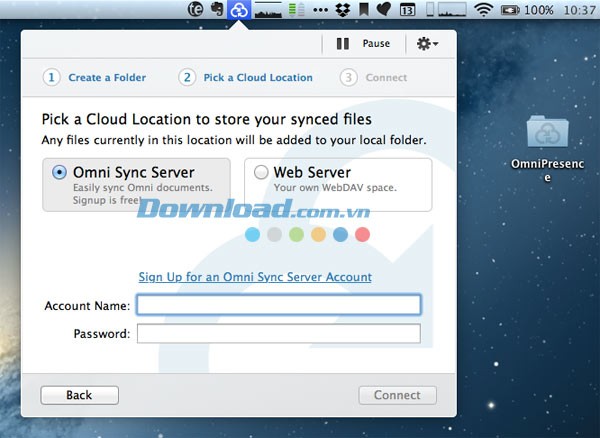This screenshot has height=438, width=600.
Task: Focus the Account Name field
Action: pyautogui.click(x=279, y=305)
